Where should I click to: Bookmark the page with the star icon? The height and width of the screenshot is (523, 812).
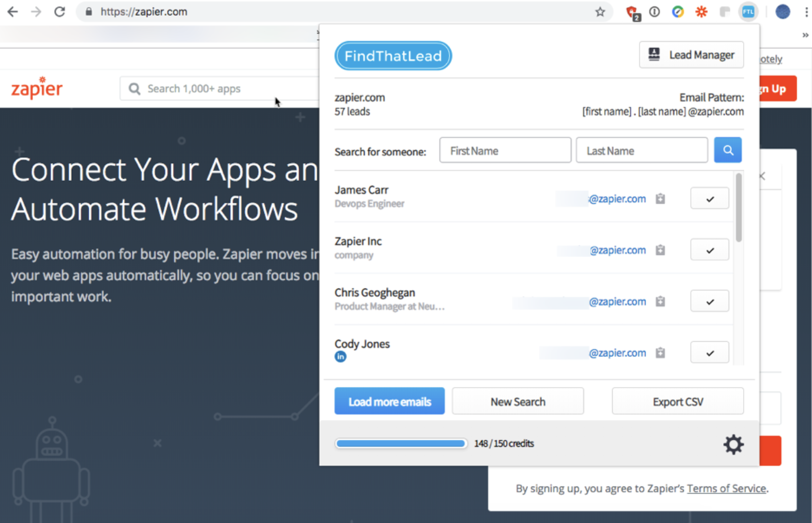click(600, 12)
